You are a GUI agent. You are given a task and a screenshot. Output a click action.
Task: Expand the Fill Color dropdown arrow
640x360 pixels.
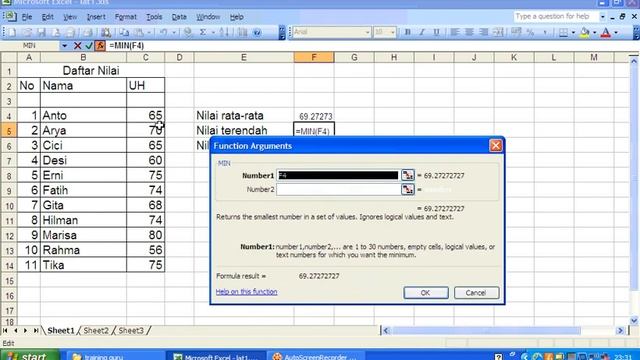point(594,32)
